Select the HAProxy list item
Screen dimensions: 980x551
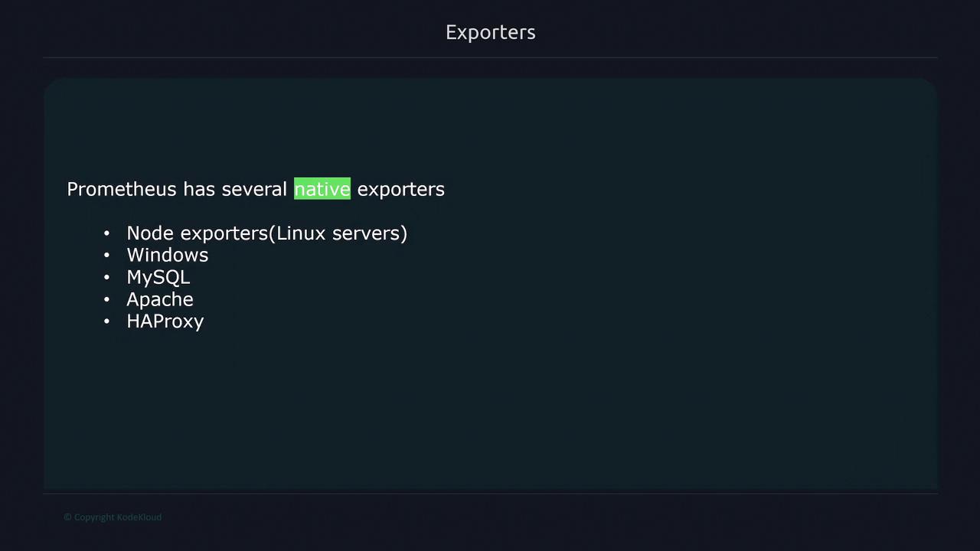click(165, 321)
